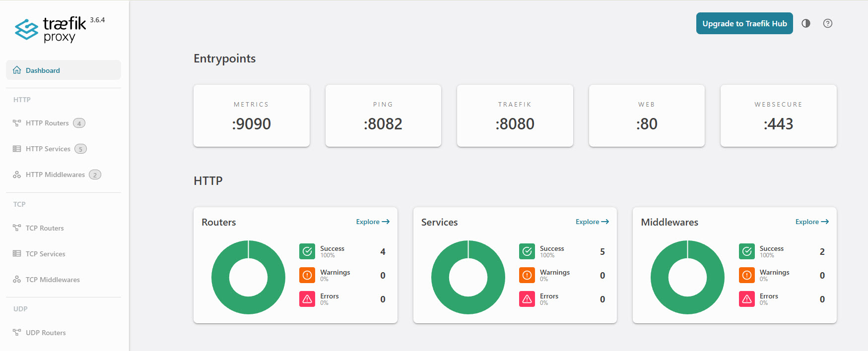Select HTTP Middlewares in sidebar

point(55,175)
